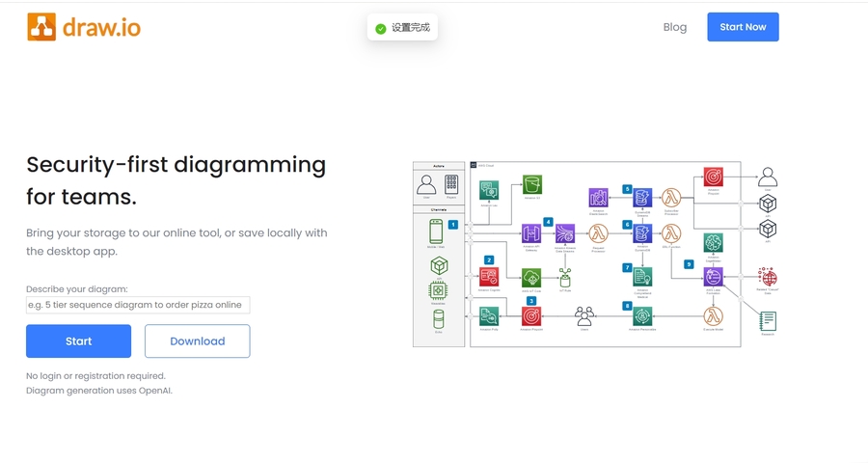Image resolution: width=868 pixels, height=463 pixels.
Task: Click the draw.io logo
Action: point(84,27)
